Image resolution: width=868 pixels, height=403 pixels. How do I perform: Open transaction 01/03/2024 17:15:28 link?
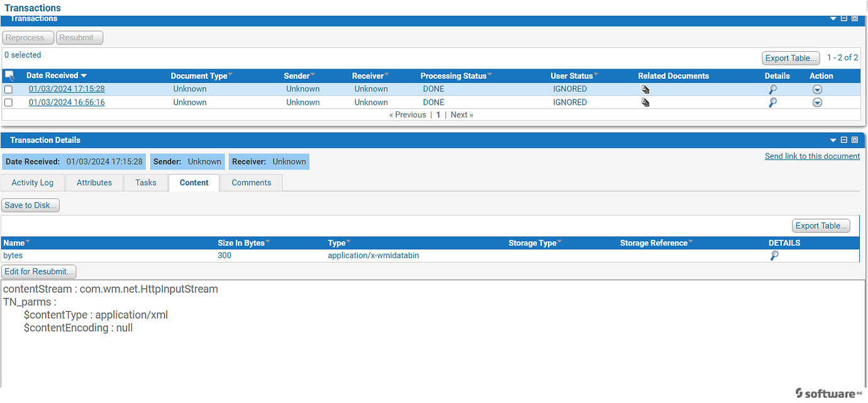(67, 89)
